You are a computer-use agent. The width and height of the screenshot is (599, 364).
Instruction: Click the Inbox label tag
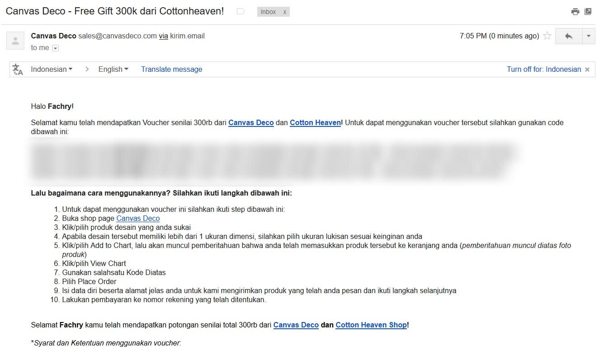(269, 12)
